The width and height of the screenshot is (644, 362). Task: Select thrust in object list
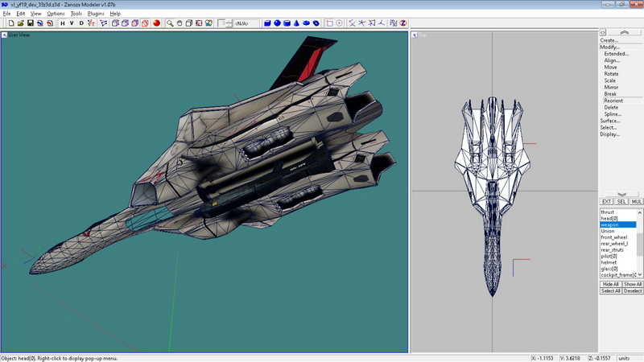click(617, 212)
